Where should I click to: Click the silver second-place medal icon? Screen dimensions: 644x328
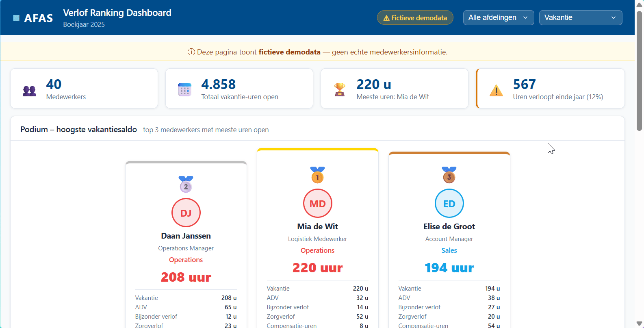click(x=186, y=184)
